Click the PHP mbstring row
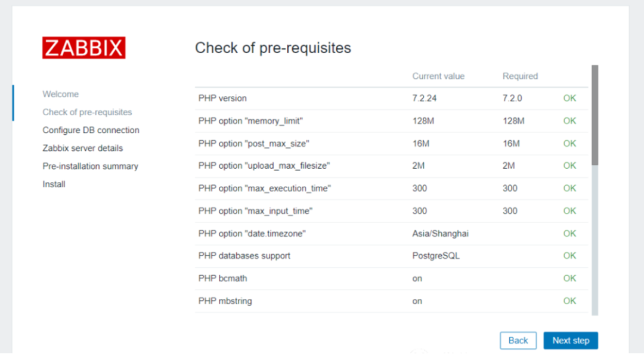Viewport: 644px width, 355px height. [225, 301]
